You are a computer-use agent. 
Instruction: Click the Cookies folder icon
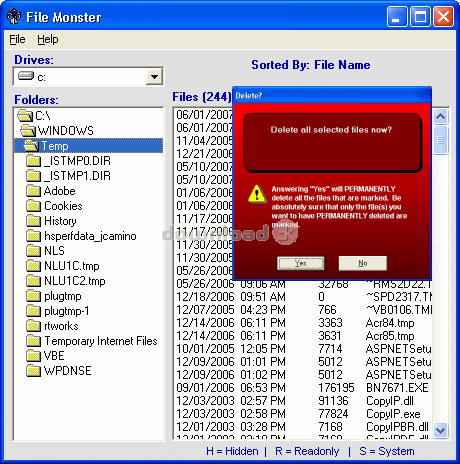[33, 206]
